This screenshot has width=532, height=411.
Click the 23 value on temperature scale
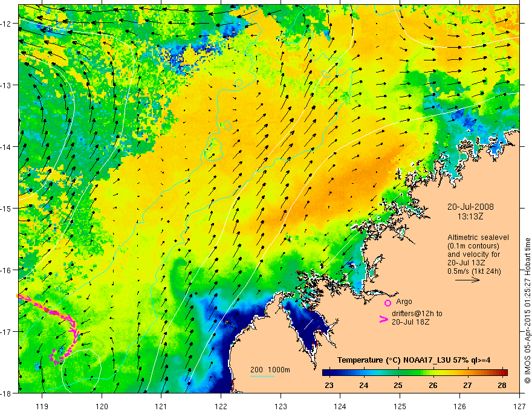[x=329, y=385]
